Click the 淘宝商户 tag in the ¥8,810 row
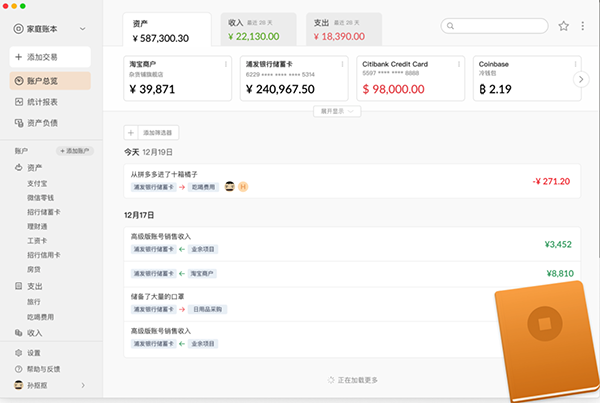600x403 pixels. 202,274
